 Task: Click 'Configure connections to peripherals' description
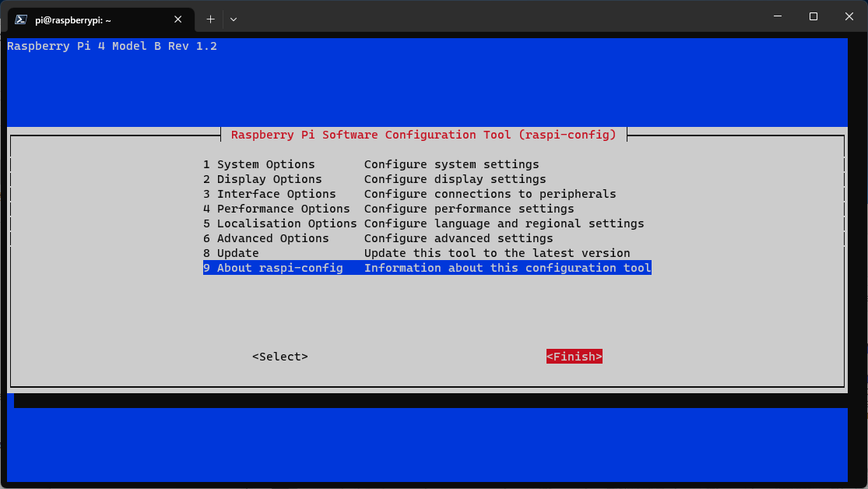coord(490,194)
